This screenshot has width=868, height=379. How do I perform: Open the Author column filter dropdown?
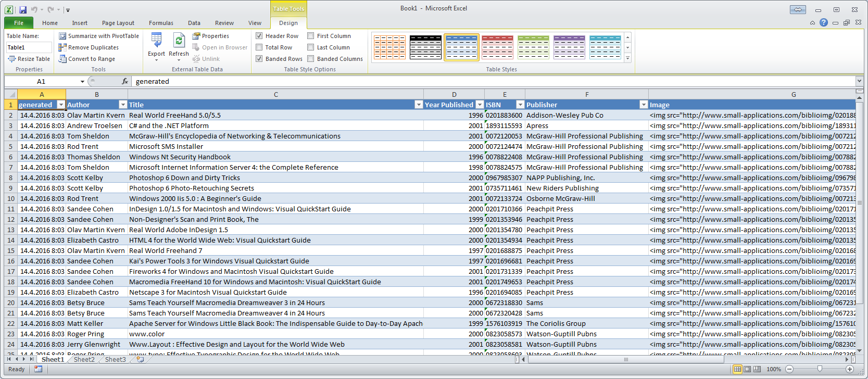pyautogui.click(x=123, y=105)
